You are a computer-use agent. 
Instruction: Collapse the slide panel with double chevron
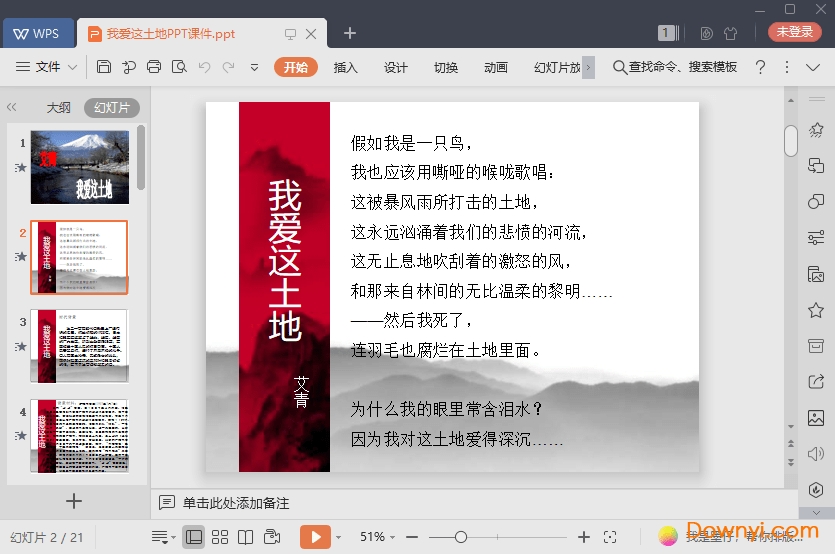click(x=12, y=107)
